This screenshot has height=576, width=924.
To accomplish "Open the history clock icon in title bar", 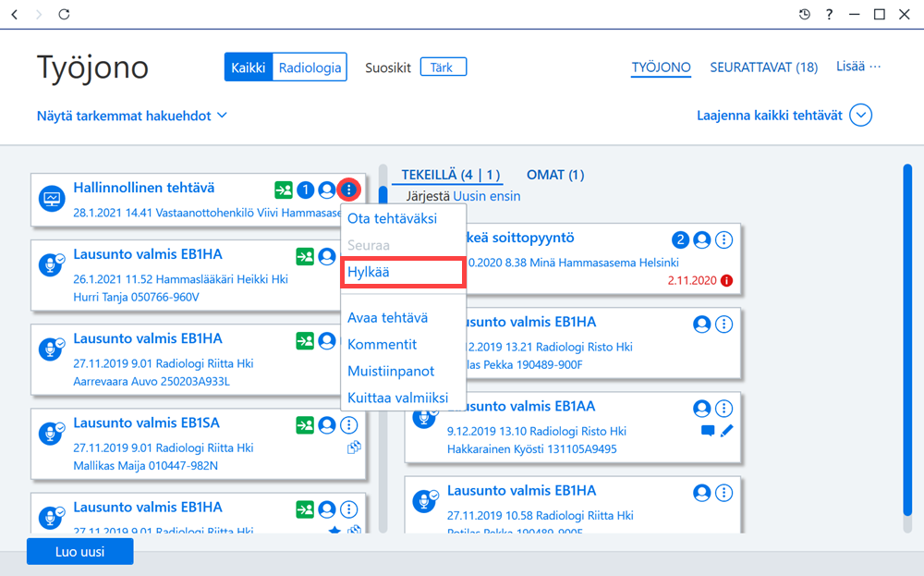I will pyautogui.click(x=805, y=14).
